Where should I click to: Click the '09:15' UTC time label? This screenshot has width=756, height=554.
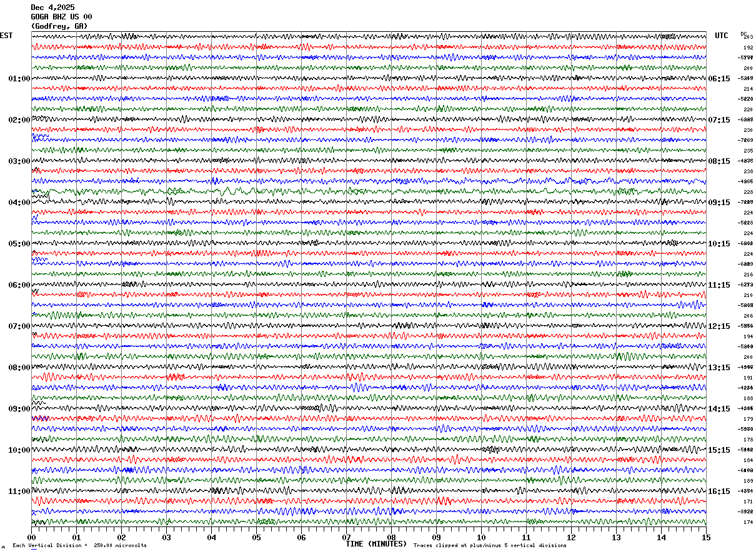coord(719,203)
